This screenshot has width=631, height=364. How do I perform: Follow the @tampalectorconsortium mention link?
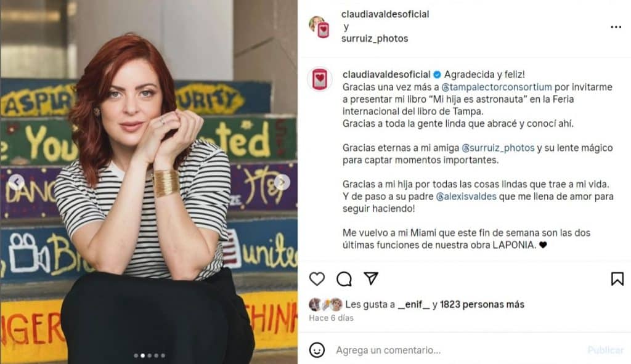tap(497, 87)
